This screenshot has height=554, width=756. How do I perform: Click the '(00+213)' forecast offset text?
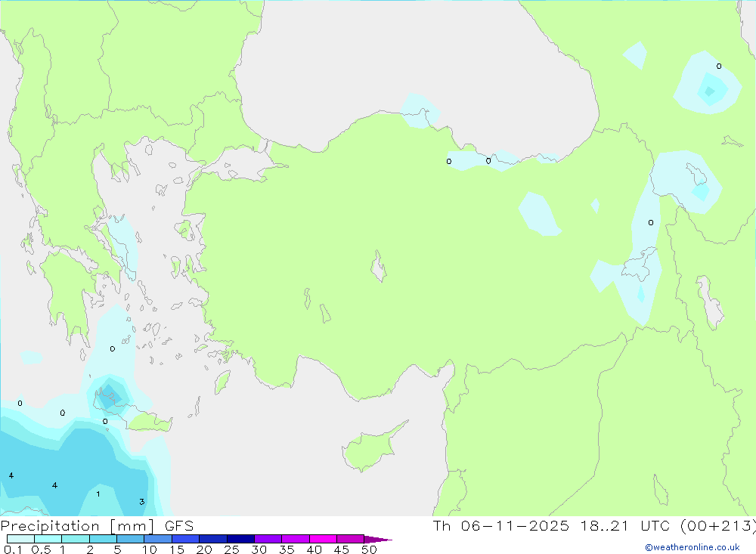[717, 526]
